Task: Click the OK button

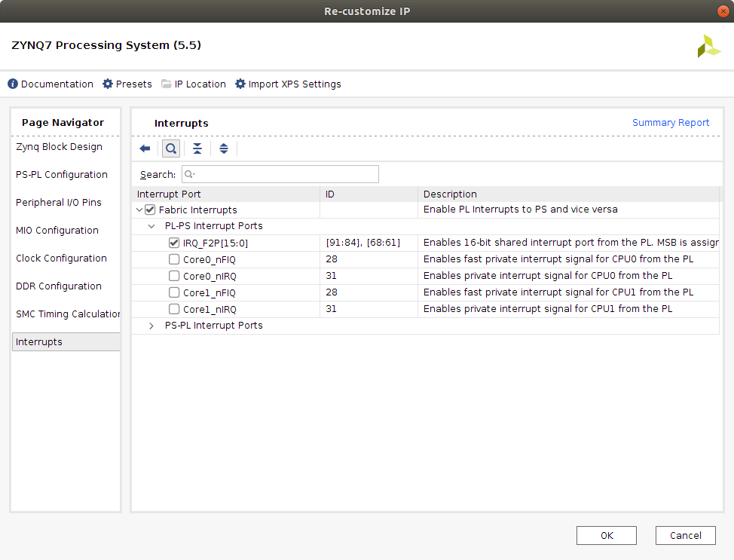Action: click(606, 536)
